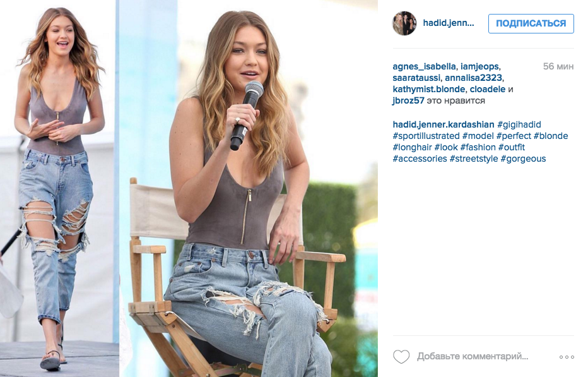The height and width of the screenshot is (377, 588).
Task: Click the ПОДПИСАТЬСЯ follow button
Action: tap(531, 23)
